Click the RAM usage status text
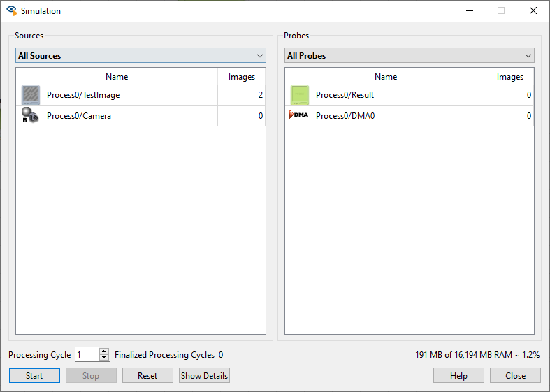550x392 pixels. coord(477,355)
